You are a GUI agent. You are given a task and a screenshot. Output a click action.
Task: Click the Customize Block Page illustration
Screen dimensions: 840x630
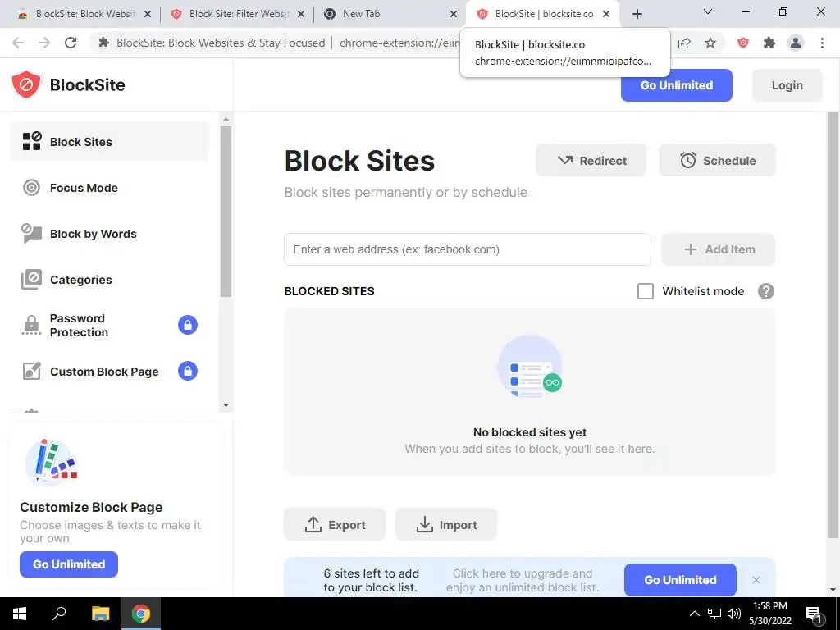point(52,462)
